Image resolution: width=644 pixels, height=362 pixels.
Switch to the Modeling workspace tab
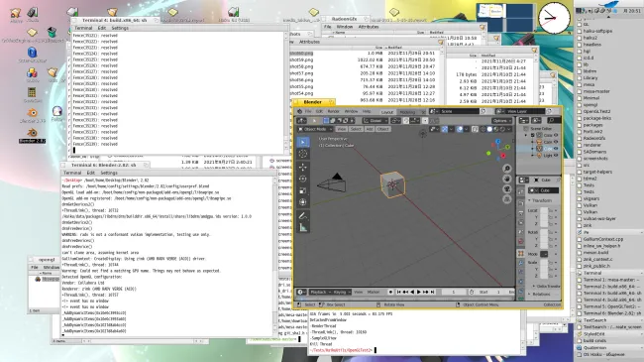(x=407, y=112)
